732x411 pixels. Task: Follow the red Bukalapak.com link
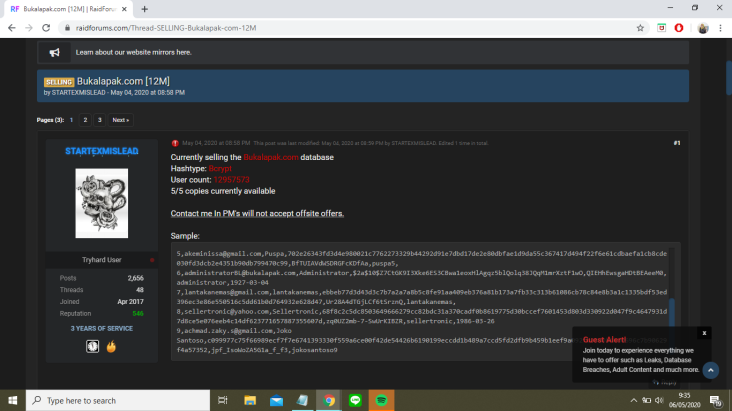(x=271, y=157)
